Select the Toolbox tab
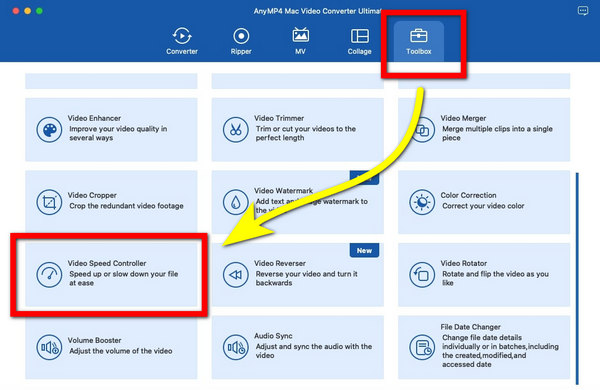600x390 pixels. tap(419, 41)
